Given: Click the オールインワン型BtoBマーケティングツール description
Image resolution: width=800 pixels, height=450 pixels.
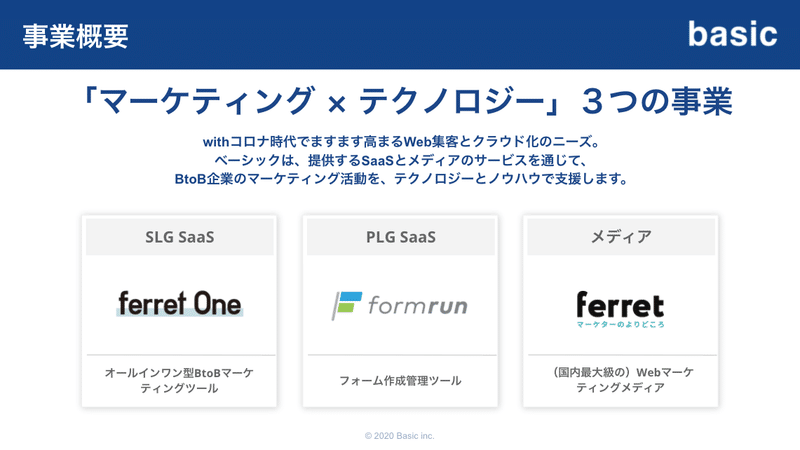Looking at the screenshot, I should [x=179, y=380].
